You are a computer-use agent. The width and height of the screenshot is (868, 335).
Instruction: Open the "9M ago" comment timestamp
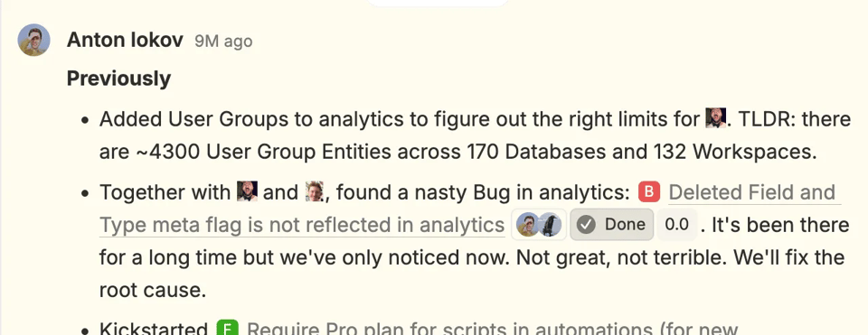[x=223, y=42]
